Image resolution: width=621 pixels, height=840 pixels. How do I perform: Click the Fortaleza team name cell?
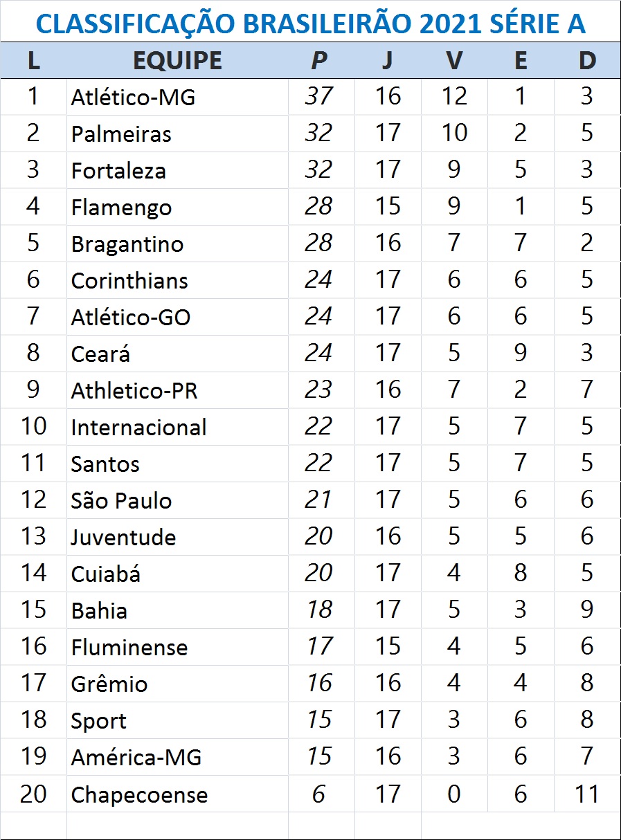[x=118, y=170]
